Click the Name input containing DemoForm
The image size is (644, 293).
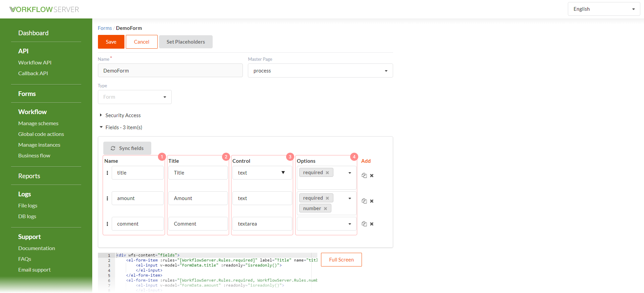click(170, 70)
